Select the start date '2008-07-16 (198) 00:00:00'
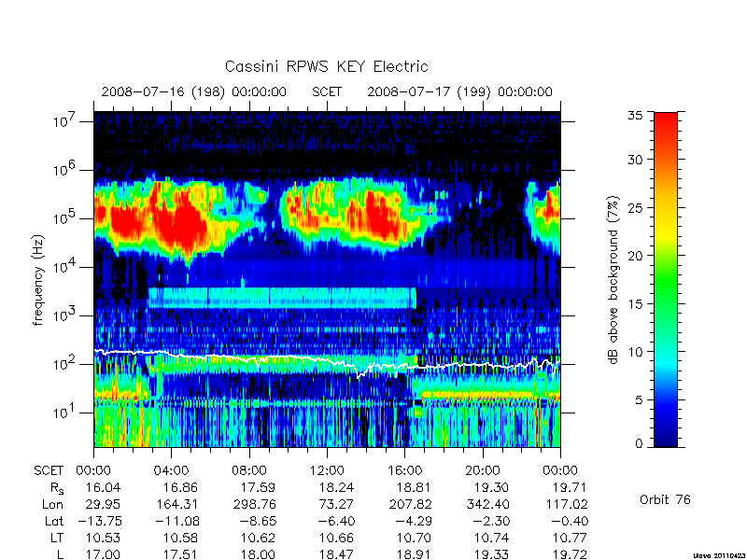The image size is (747, 560). [x=194, y=91]
